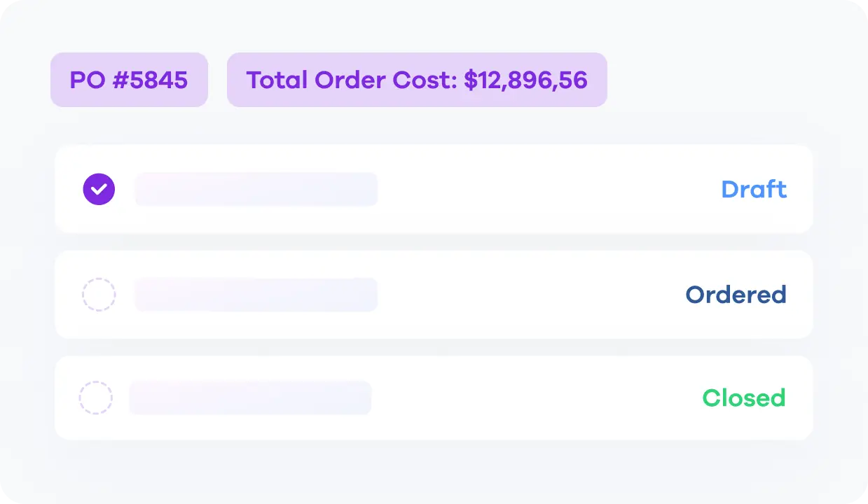Image resolution: width=868 pixels, height=504 pixels.
Task: Click the dollar sign in the cost badge
Action: click(470, 80)
